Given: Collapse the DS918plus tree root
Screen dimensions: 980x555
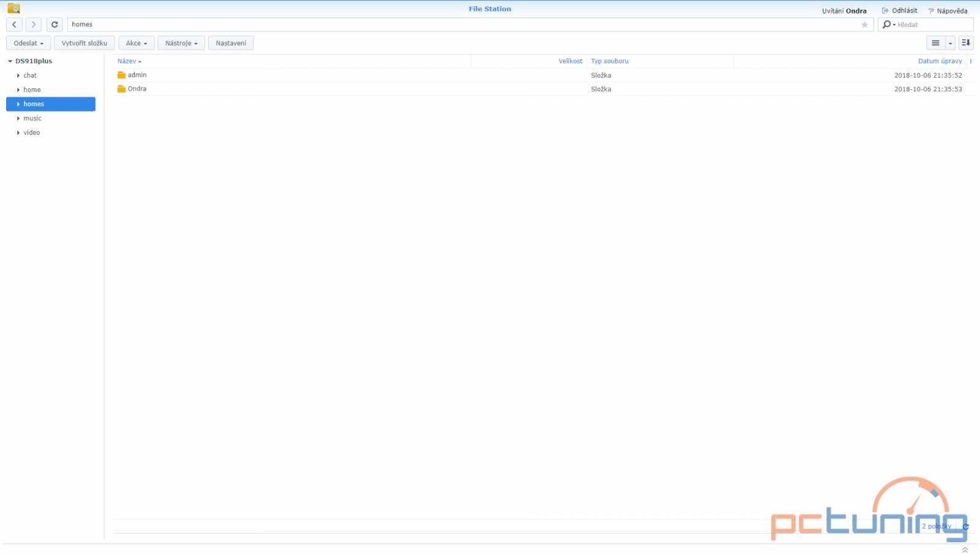Looking at the screenshot, I should click(10, 61).
